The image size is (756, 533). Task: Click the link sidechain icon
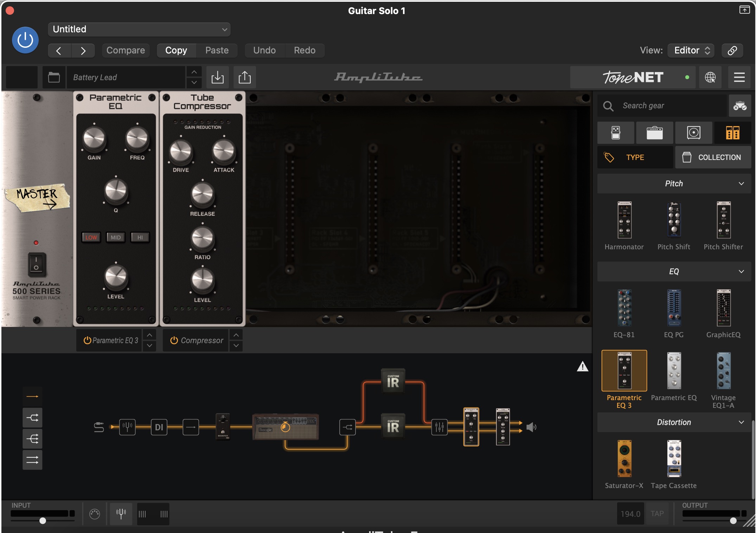[732, 51]
